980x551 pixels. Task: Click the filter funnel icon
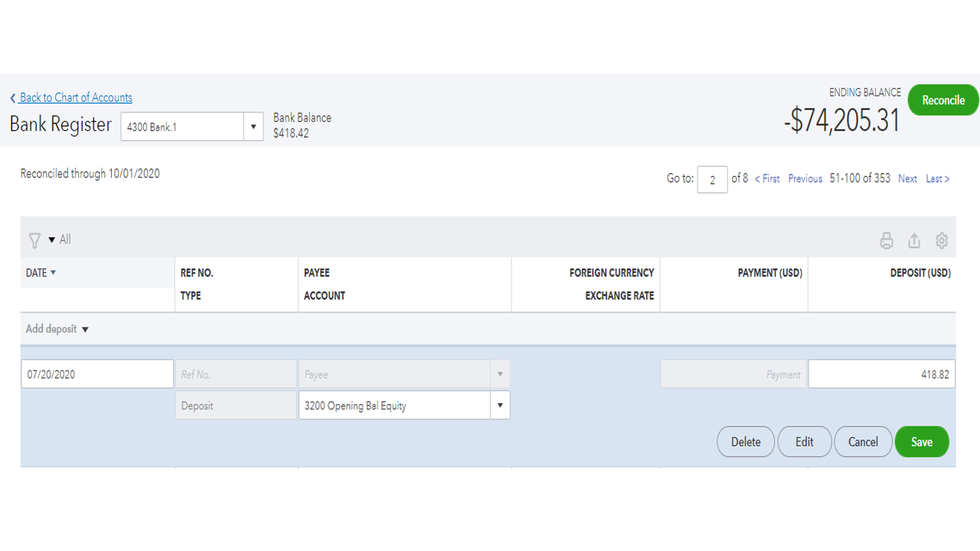(34, 240)
